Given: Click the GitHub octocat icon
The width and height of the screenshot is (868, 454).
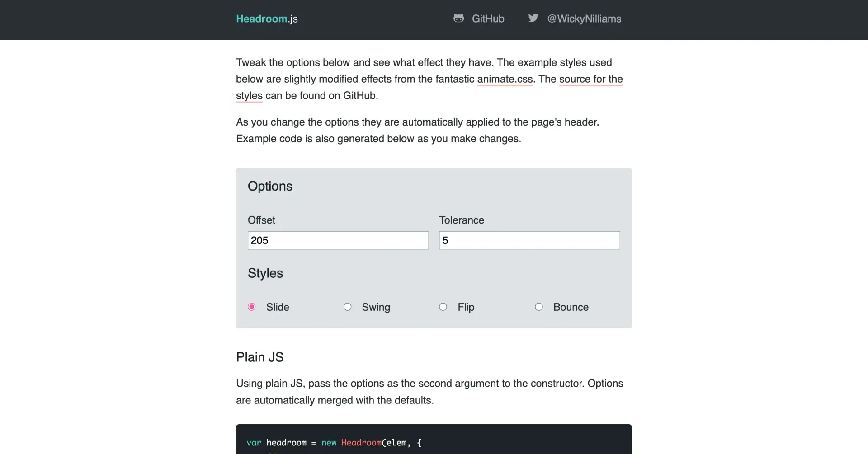Looking at the screenshot, I should 458,19.
